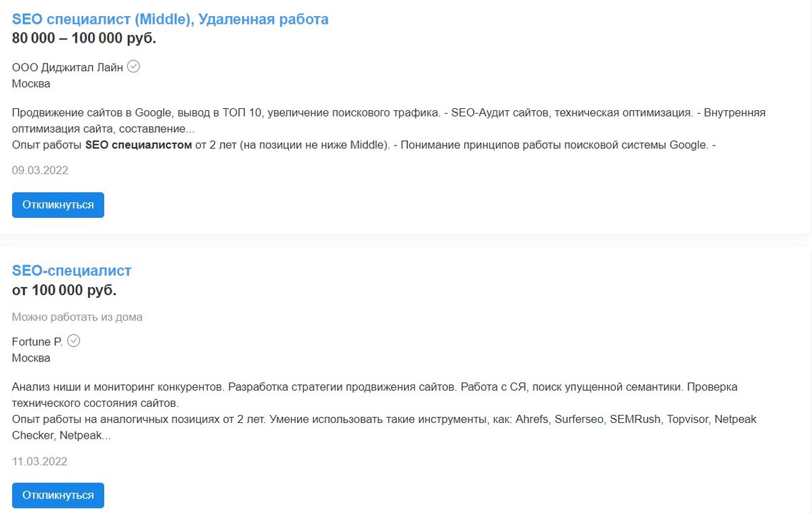Click the 09.03.2022 posting date
The image size is (812, 513).
pyautogui.click(x=40, y=171)
